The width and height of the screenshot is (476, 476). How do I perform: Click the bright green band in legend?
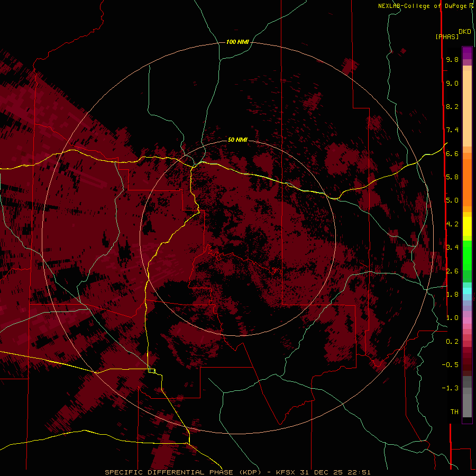coord(467,255)
